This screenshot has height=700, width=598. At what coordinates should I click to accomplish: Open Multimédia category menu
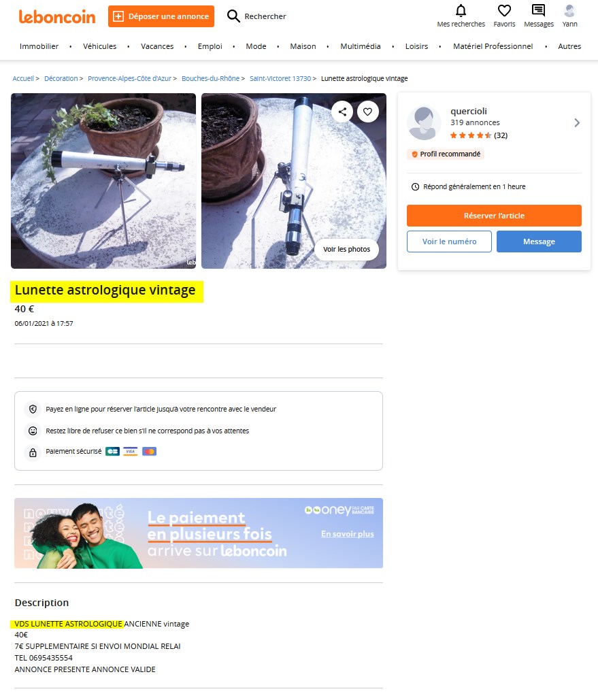pyautogui.click(x=361, y=46)
